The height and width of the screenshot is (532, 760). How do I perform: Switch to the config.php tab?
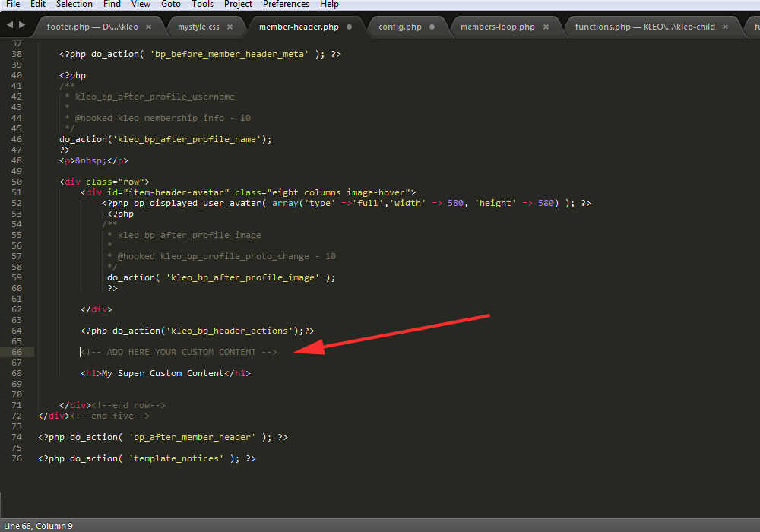click(400, 27)
